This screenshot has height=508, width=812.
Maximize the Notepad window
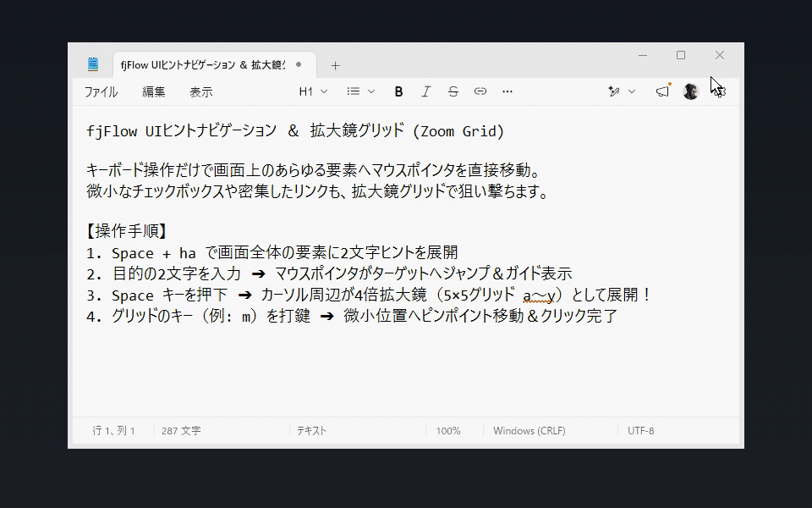point(681,55)
